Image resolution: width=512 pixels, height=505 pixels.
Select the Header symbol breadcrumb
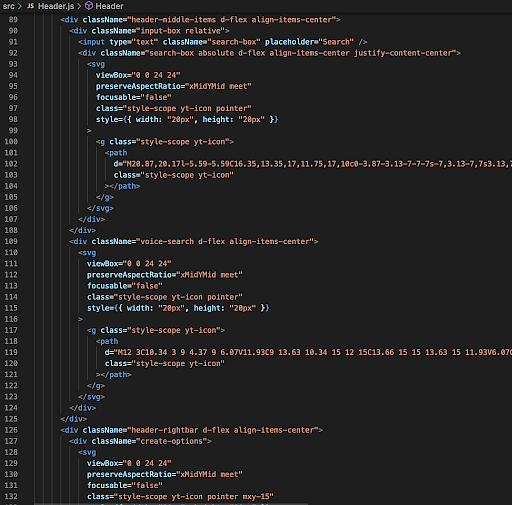pos(109,6)
